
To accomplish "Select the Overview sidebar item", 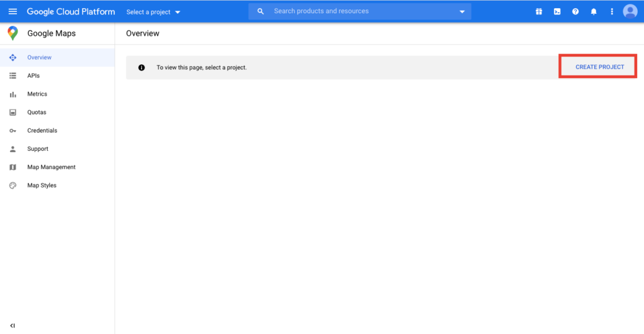I will [57, 57].
